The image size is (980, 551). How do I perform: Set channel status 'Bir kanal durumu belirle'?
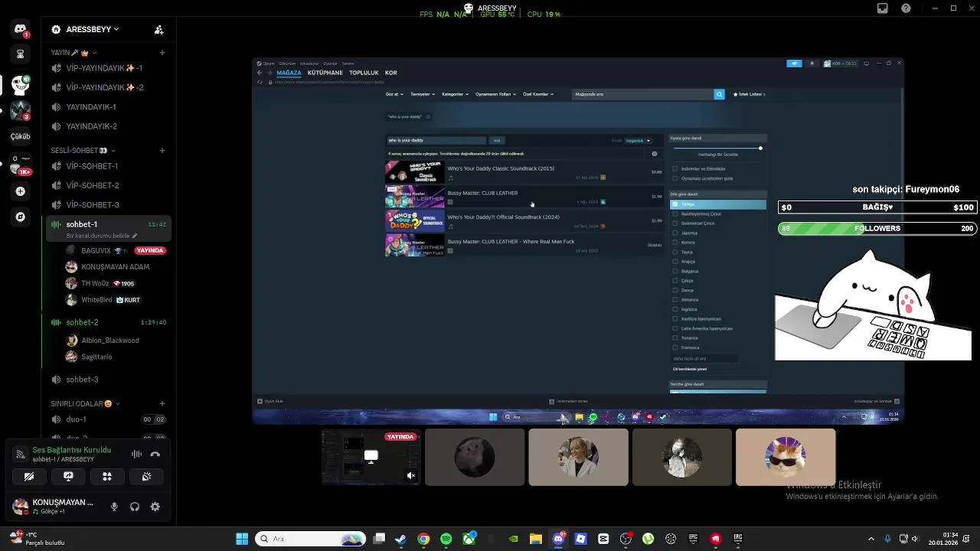coord(101,236)
